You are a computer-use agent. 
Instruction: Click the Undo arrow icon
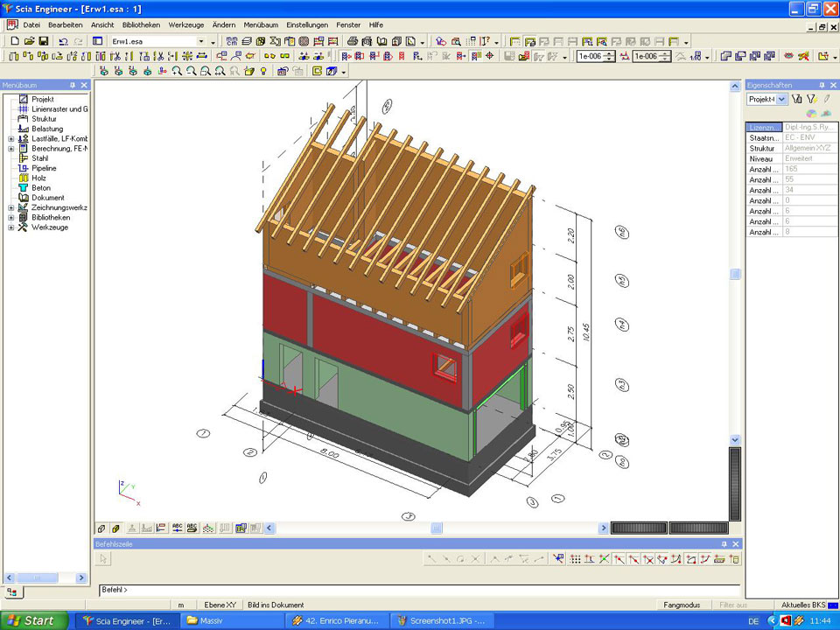(63, 41)
